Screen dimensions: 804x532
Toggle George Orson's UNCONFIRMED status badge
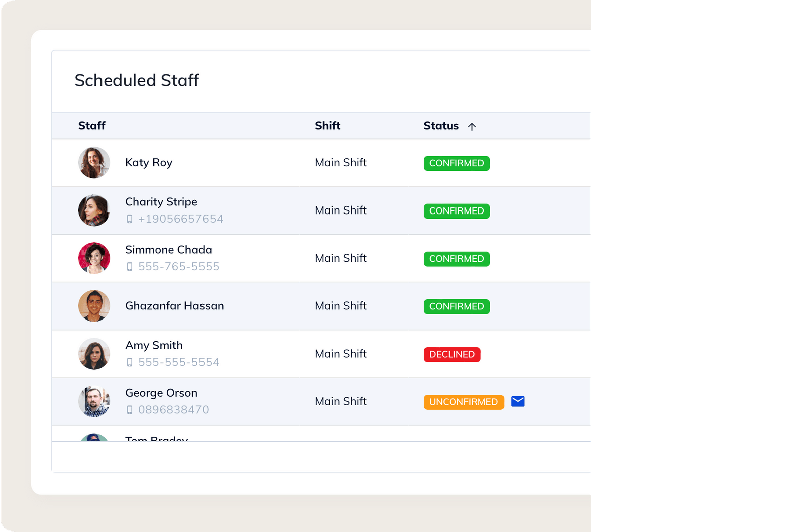click(x=463, y=402)
